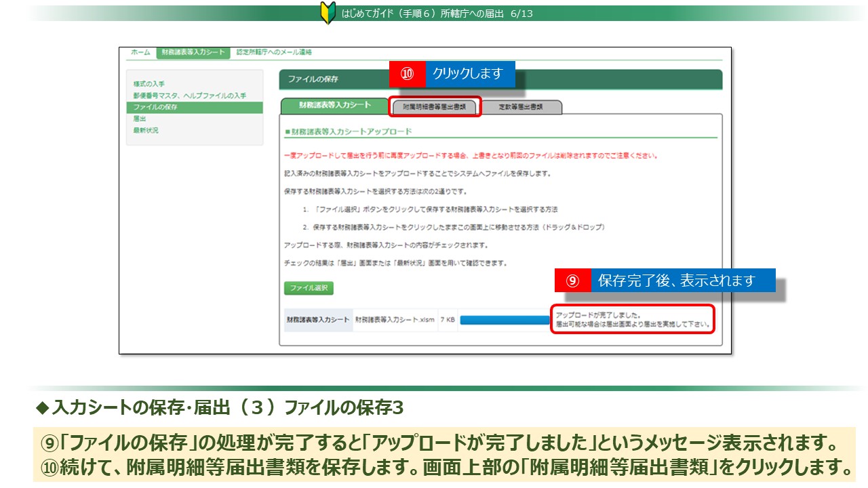
Task: Open 認定所轄庁へのメール連絡 in the navigation
Action: point(274,52)
